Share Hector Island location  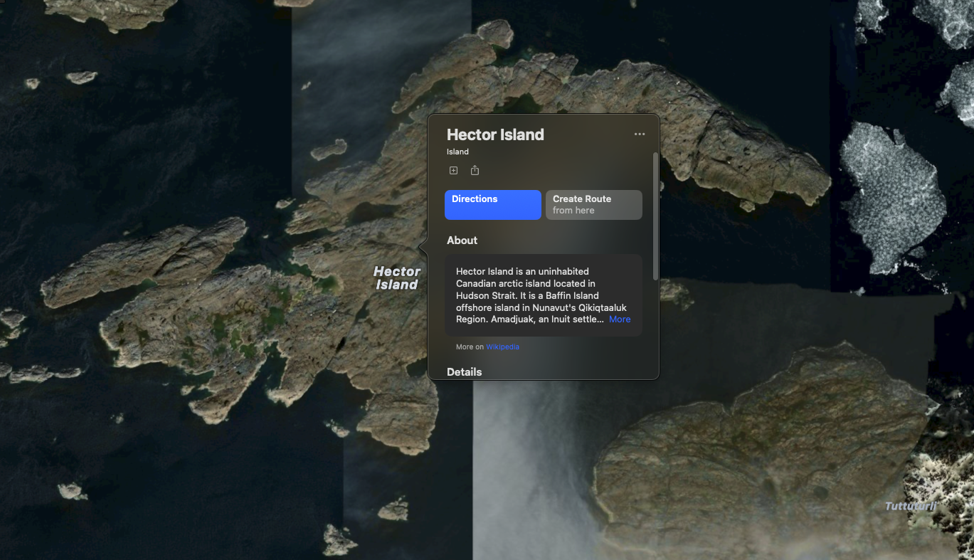point(475,171)
